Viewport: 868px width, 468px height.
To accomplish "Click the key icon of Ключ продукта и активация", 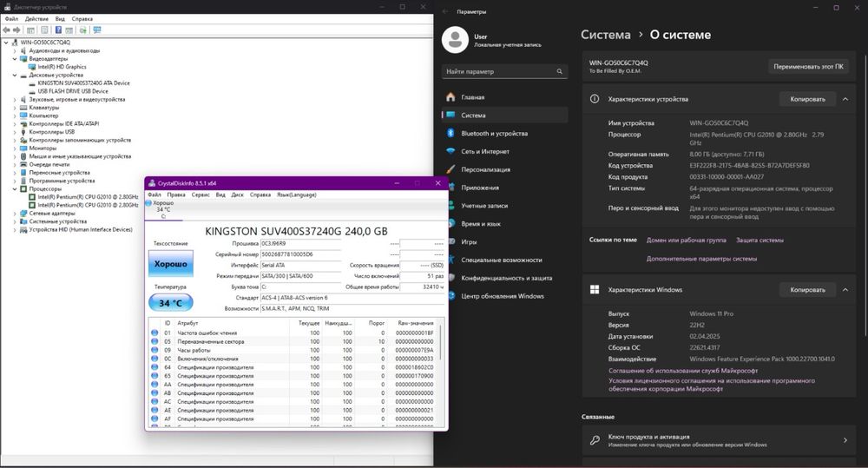I will (x=595, y=440).
